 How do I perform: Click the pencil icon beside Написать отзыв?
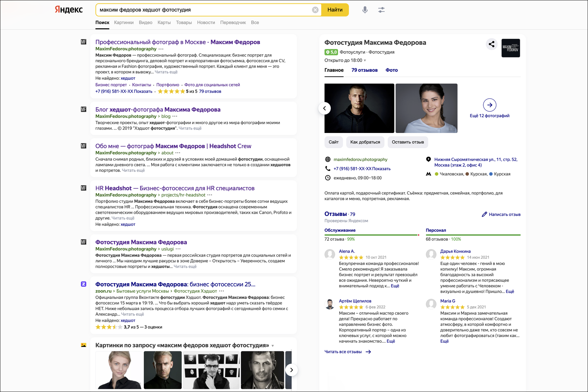click(x=484, y=214)
